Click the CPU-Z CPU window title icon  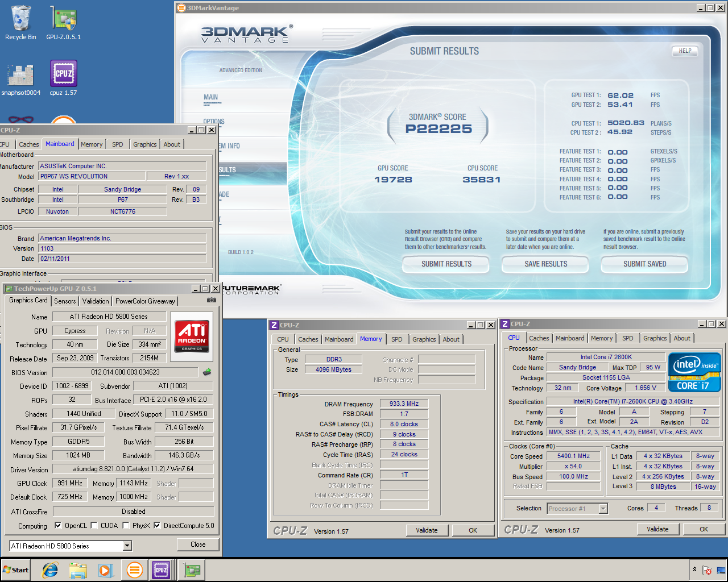505,324
